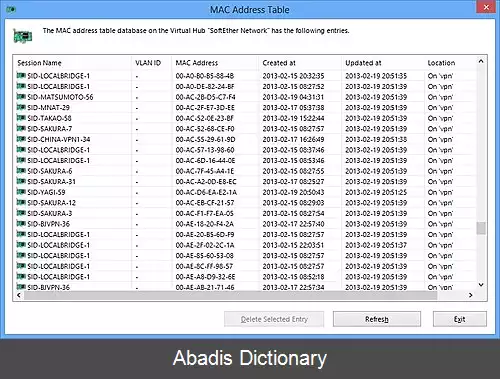Click icon of LOCALBRIDGE row created 20:32:35
The width and height of the screenshot is (500, 379).
pos(21,76)
